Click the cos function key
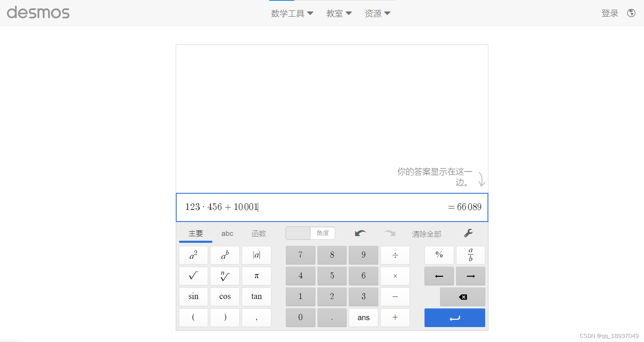 pos(225,297)
